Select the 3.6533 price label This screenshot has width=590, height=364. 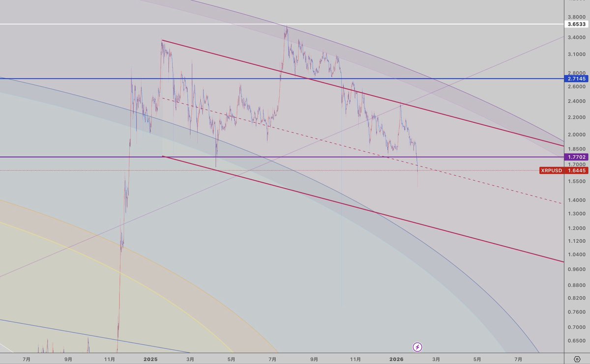click(576, 24)
